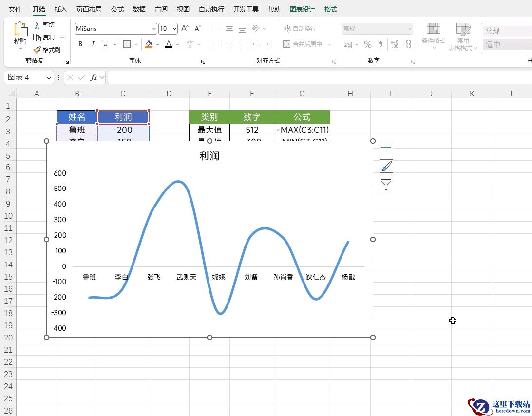Open the font name MiSans dropdown
Image resolution: width=532 pixels, height=416 pixels.
click(154, 29)
